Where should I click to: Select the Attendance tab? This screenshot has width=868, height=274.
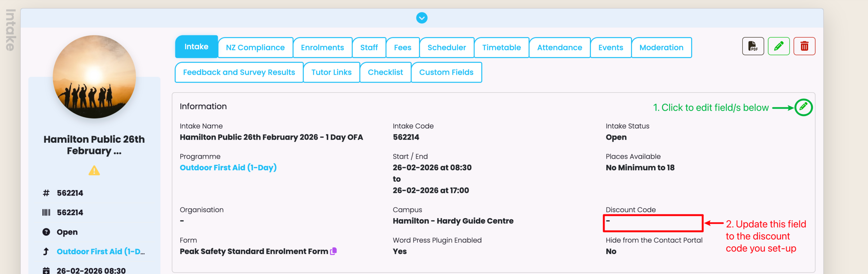point(559,48)
